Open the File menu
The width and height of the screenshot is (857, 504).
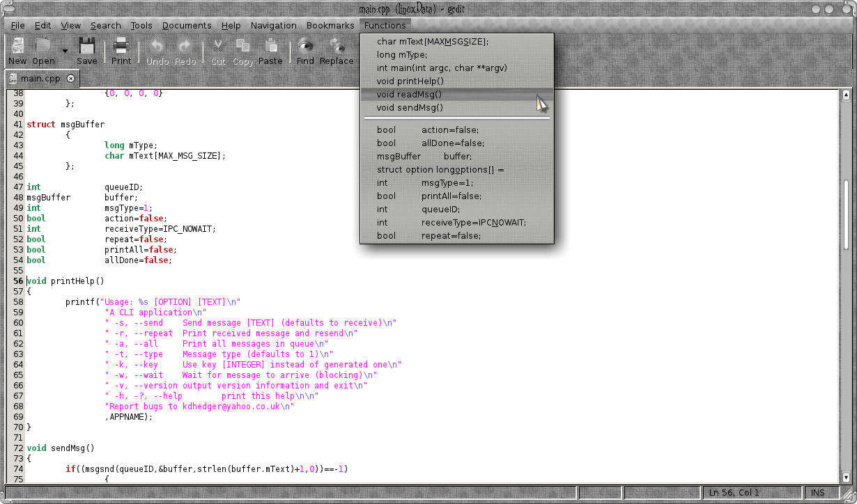click(18, 26)
